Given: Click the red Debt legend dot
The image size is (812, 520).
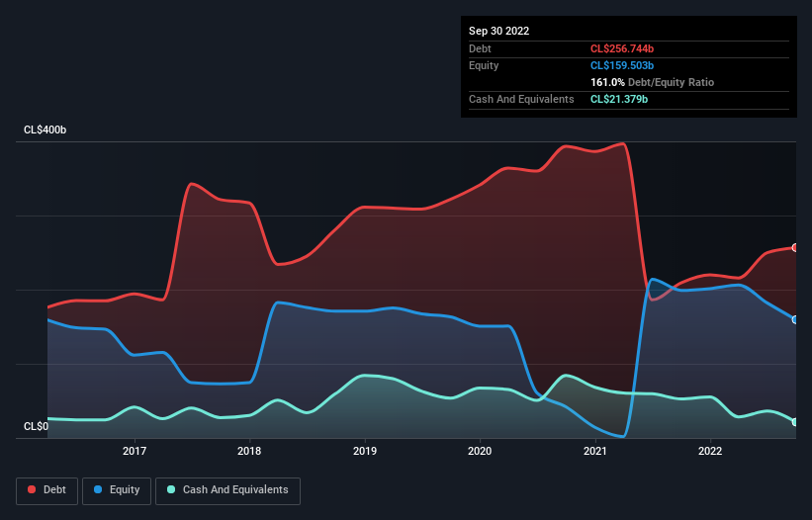Looking at the screenshot, I should [32, 489].
